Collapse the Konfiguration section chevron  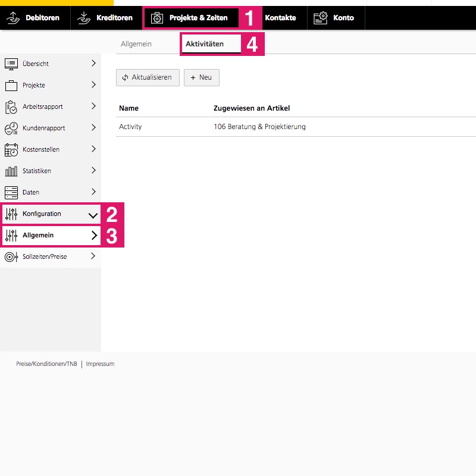(93, 214)
